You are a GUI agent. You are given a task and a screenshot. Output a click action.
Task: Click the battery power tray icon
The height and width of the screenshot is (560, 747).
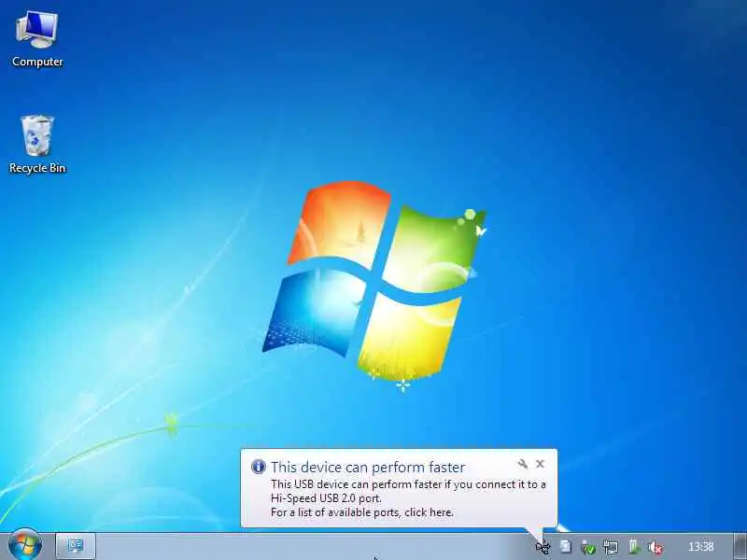click(x=634, y=547)
